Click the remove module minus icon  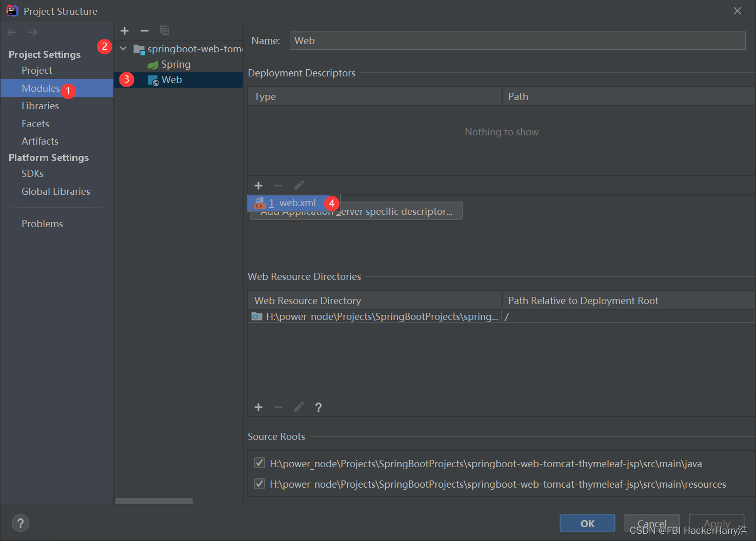tap(145, 31)
